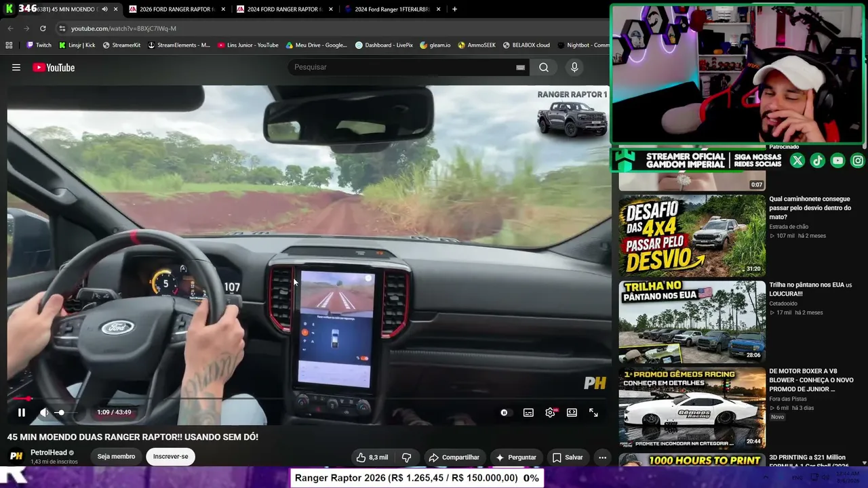868x488 pixels.
Task: Enter fullscreen mode in the player
Action: [x=593, y=412]
